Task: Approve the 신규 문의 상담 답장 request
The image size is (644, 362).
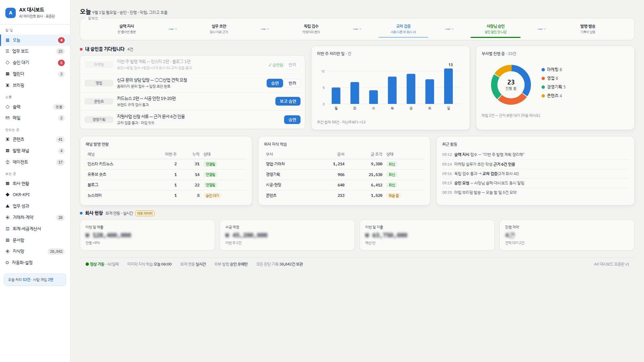Action: [275, 83]
